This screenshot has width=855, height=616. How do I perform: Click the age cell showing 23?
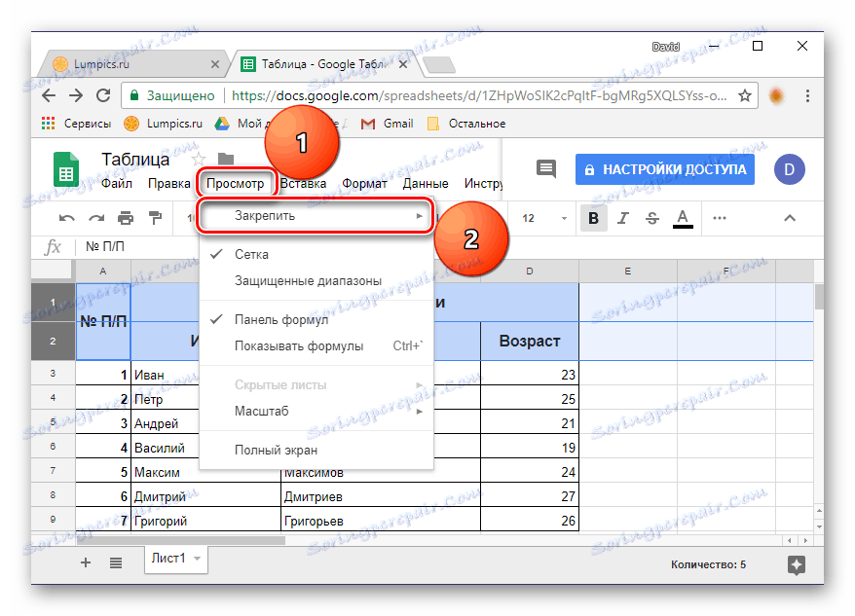(530, 375)
